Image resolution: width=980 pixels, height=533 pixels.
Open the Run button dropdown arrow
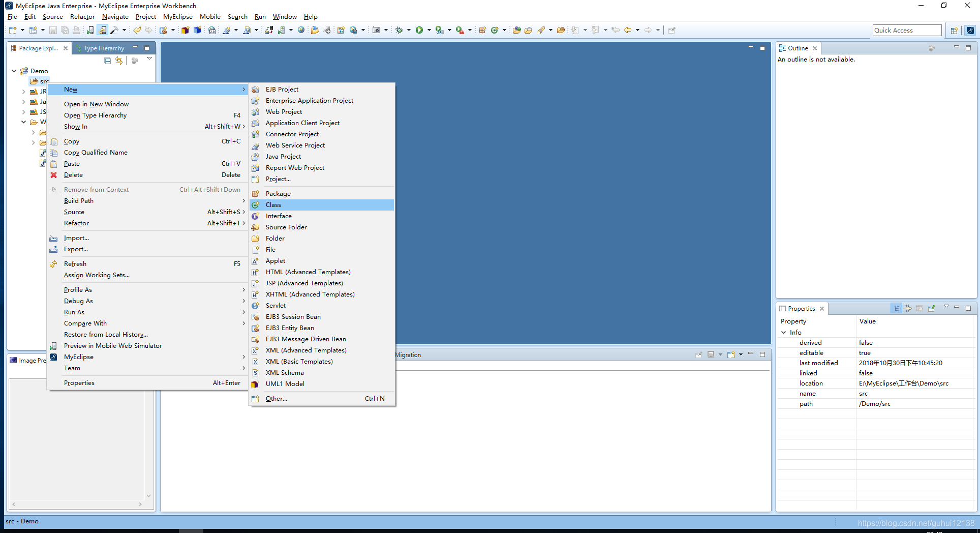tap(429, 30)
